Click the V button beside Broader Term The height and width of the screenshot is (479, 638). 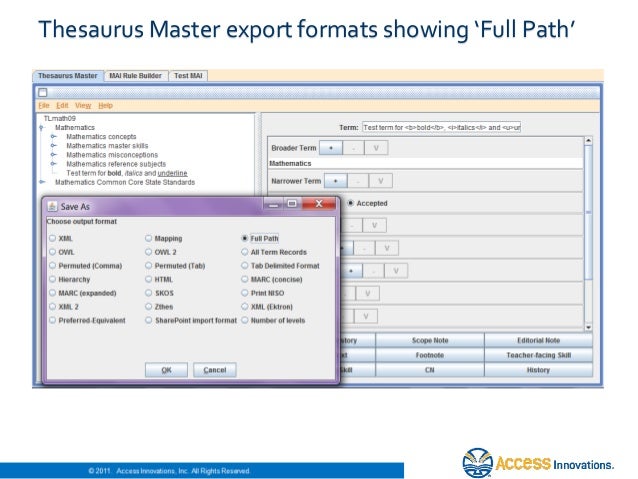pos(376,148)
